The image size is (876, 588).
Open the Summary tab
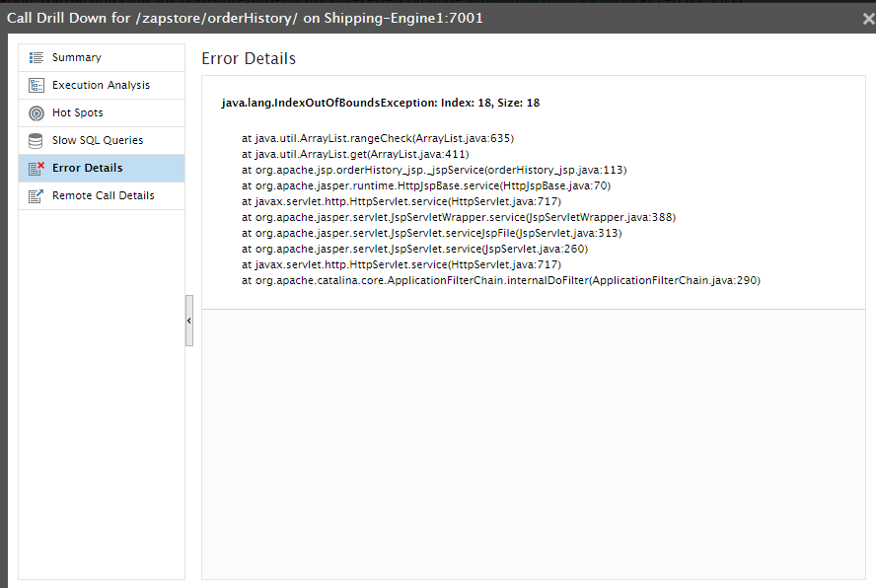tap(102, 57)
